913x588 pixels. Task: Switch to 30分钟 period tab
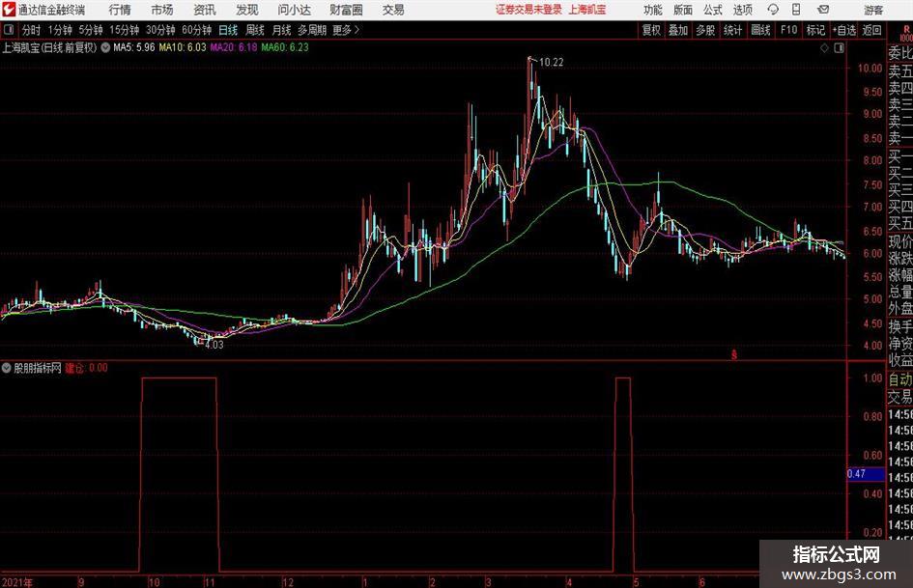[160, 30]
